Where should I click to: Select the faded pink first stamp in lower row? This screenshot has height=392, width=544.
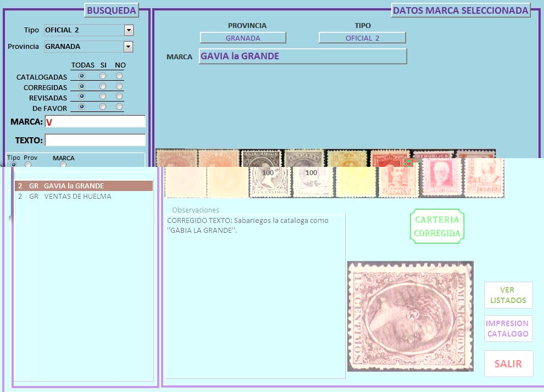[x=185, y=182]
